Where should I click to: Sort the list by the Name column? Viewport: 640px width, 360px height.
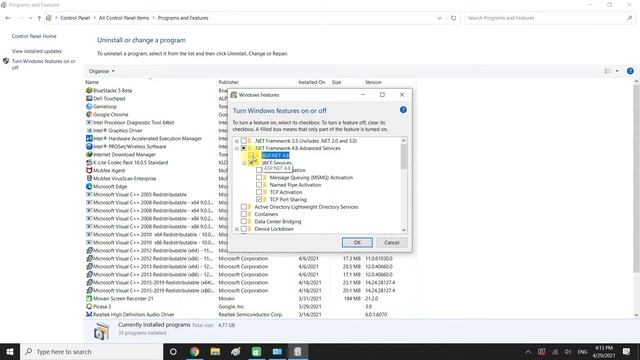(92, 82)
